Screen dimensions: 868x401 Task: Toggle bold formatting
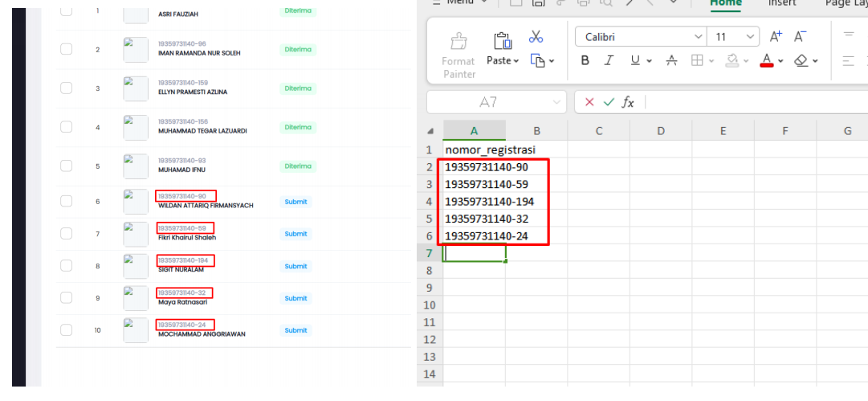585,60
